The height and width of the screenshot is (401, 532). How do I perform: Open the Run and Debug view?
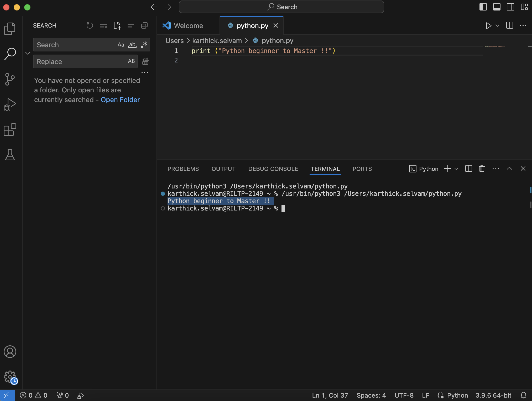(x=10, y=104)
